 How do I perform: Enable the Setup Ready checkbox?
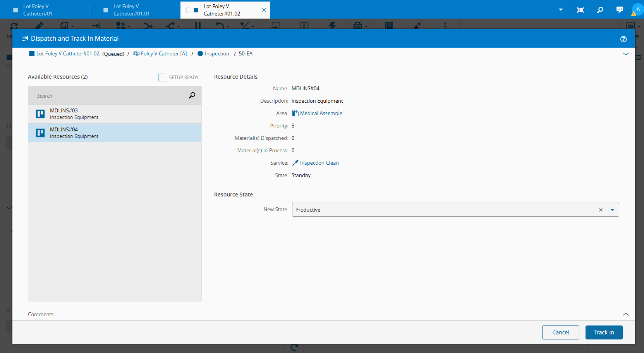162,77
